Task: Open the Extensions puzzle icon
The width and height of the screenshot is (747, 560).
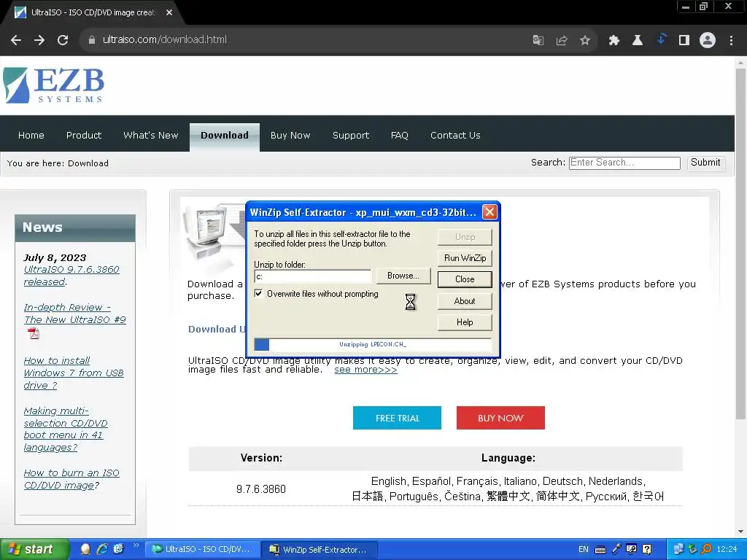Action: 614,40
